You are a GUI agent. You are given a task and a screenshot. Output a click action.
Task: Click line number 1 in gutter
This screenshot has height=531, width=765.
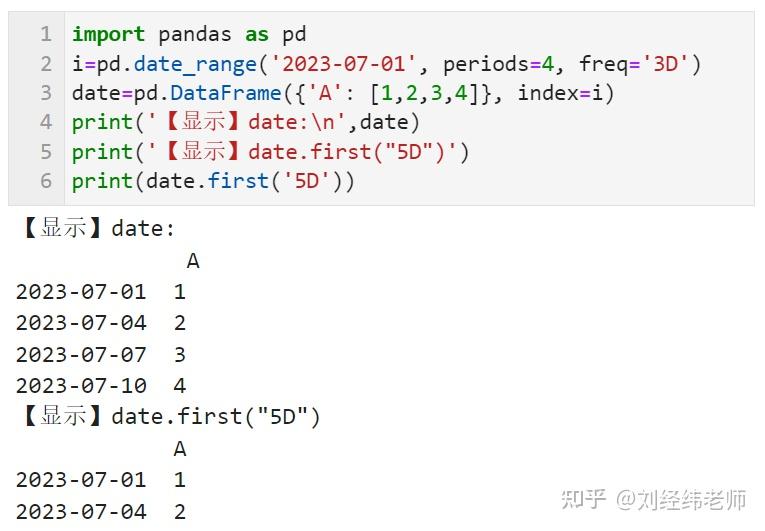pos(46,34)
